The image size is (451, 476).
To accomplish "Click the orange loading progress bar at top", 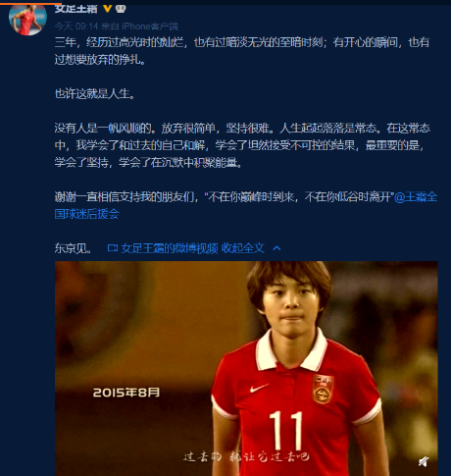I will 30,4.
